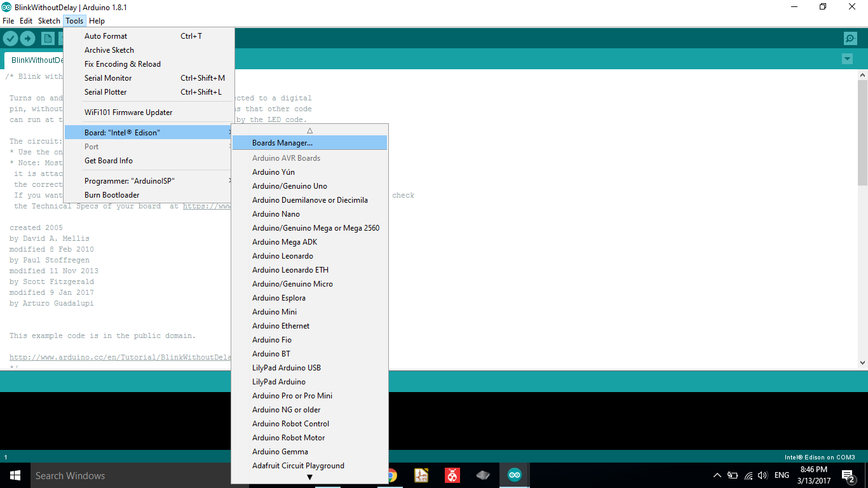Viewport: 868px width, 488px height.
Task: Select Arduino/Genuino Mega or Mega 2560
Action: [x=309, y=228]
